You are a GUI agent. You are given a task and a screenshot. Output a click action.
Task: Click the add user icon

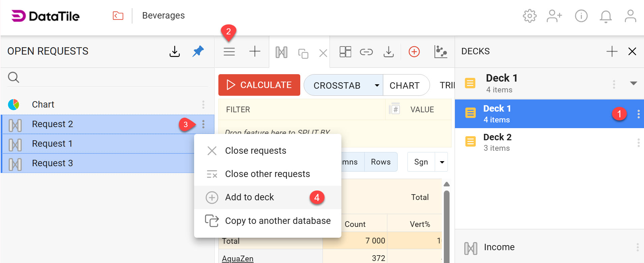554,16
